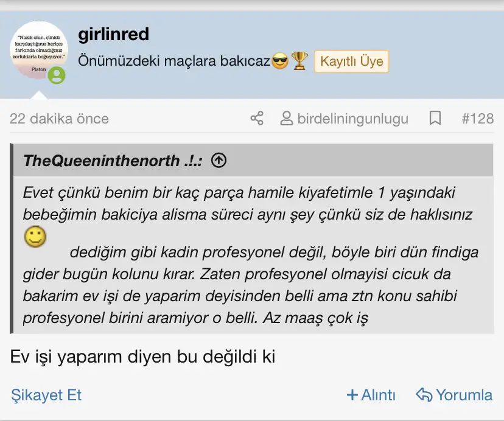Image resolution: width=504 pixels, height=421 pixels.
Task: Quote this post using Alıntı
Action: point(371,395)
